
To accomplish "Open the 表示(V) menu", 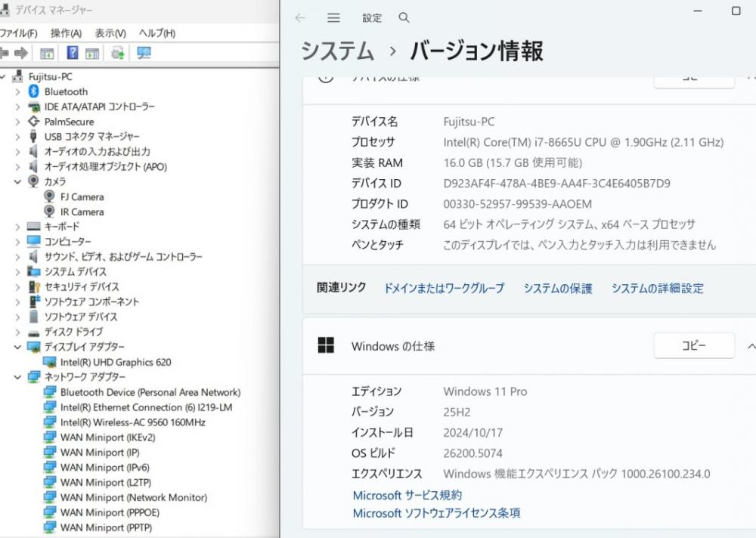I will click(110, 33).
